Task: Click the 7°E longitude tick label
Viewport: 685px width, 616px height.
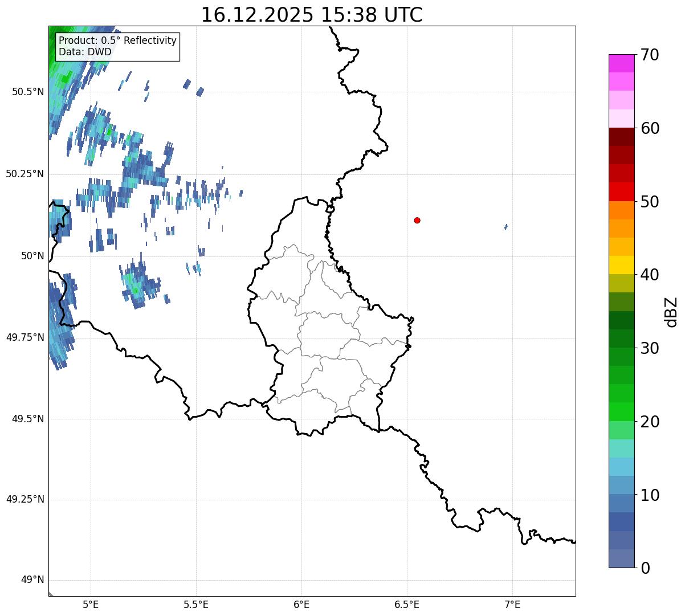Action: coord(512,605)
